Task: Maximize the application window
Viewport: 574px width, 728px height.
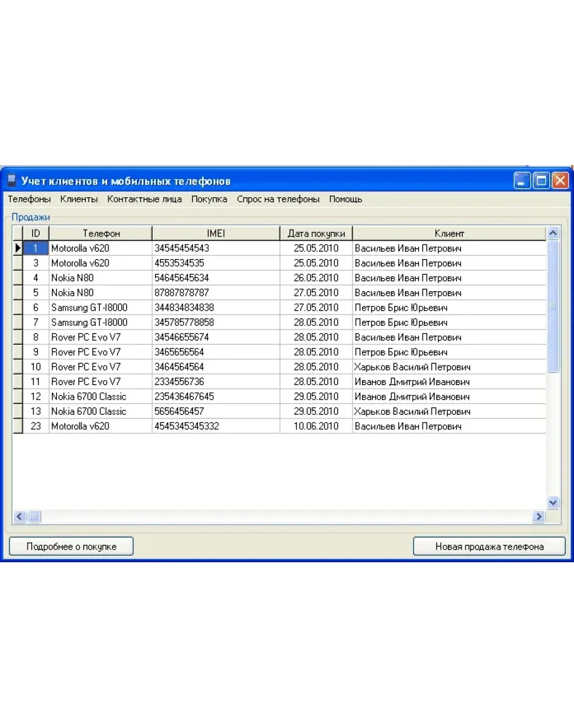Action: (541, 182)
